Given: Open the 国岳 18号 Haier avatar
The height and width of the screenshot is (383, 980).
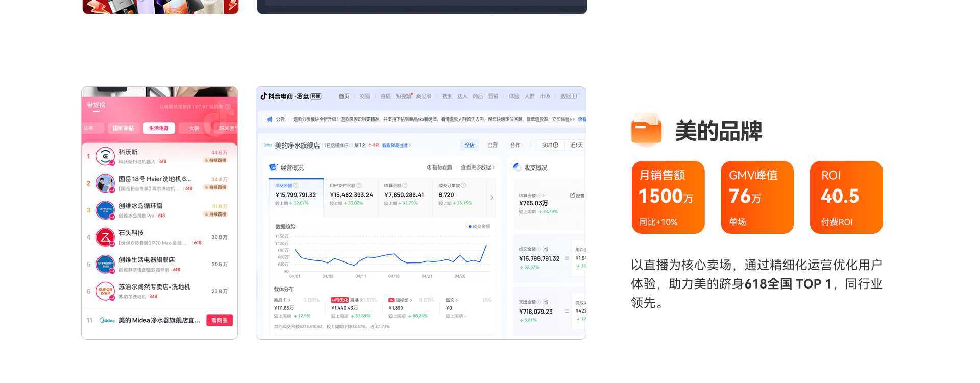Looking at the screenshot, I should pos(105,183).
